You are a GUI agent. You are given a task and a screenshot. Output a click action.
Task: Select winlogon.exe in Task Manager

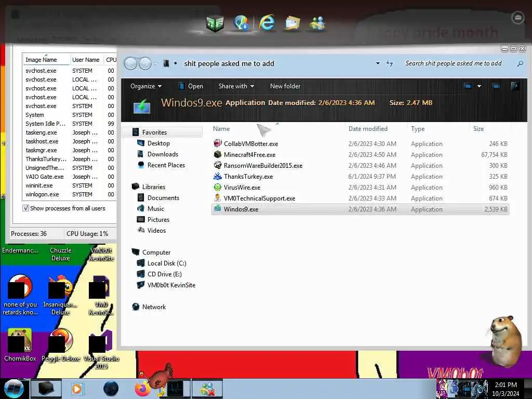[x=70, y=194]
